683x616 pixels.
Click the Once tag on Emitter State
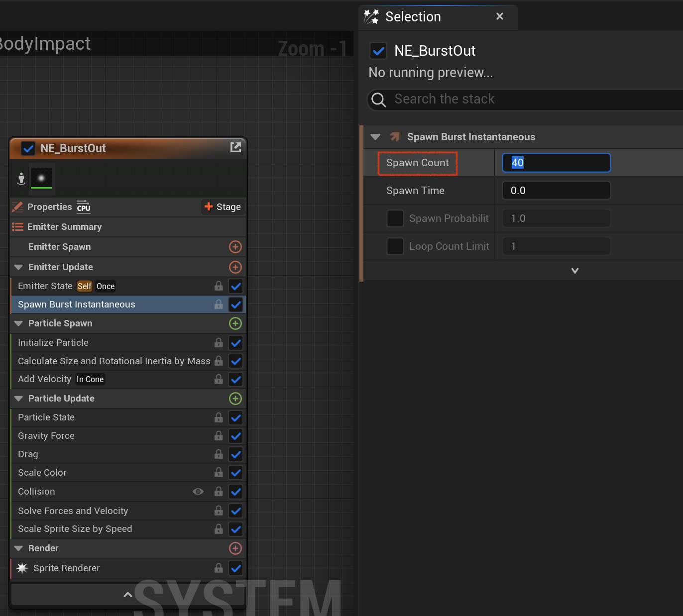(106, 286)
